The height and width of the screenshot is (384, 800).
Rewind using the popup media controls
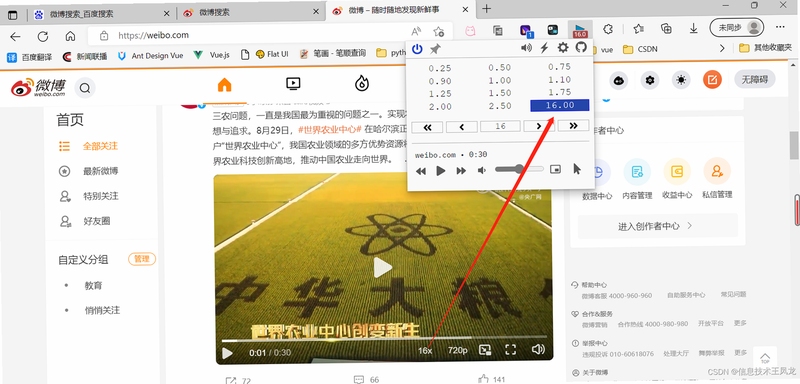pyautogui.click(x=421, y=171)
